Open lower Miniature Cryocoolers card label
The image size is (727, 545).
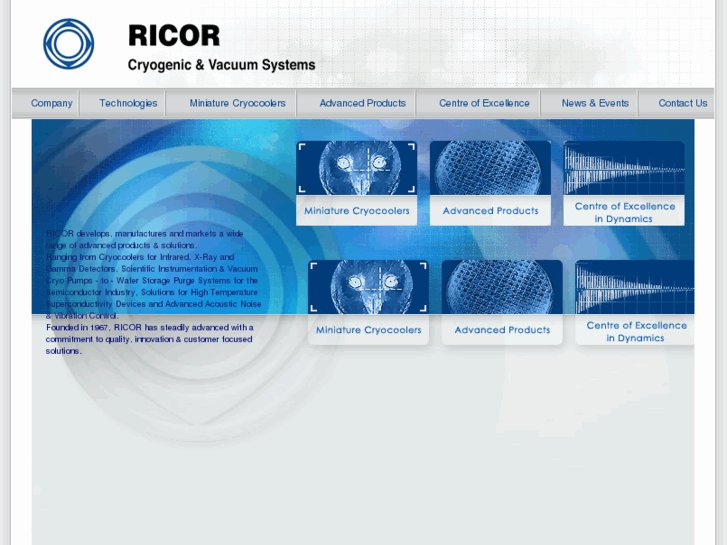[369, 330]
